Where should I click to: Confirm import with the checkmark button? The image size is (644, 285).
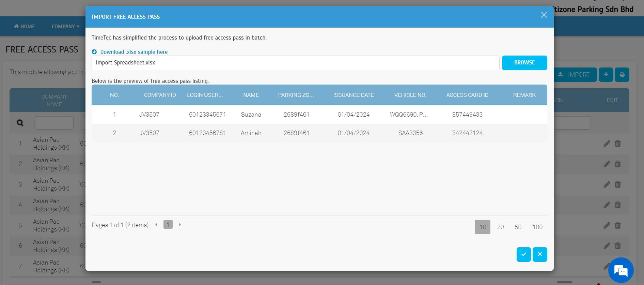(523, 254)
